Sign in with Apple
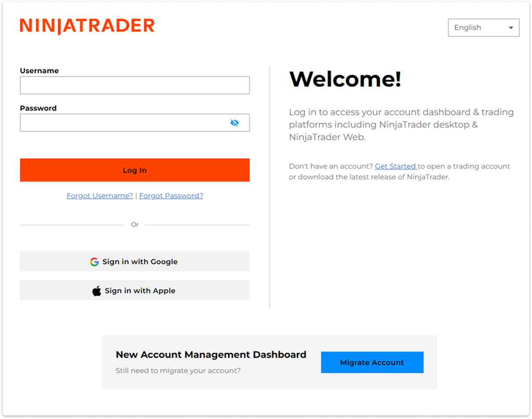The height and width of the screenshot is (419, 532). [x=135, y=290]
